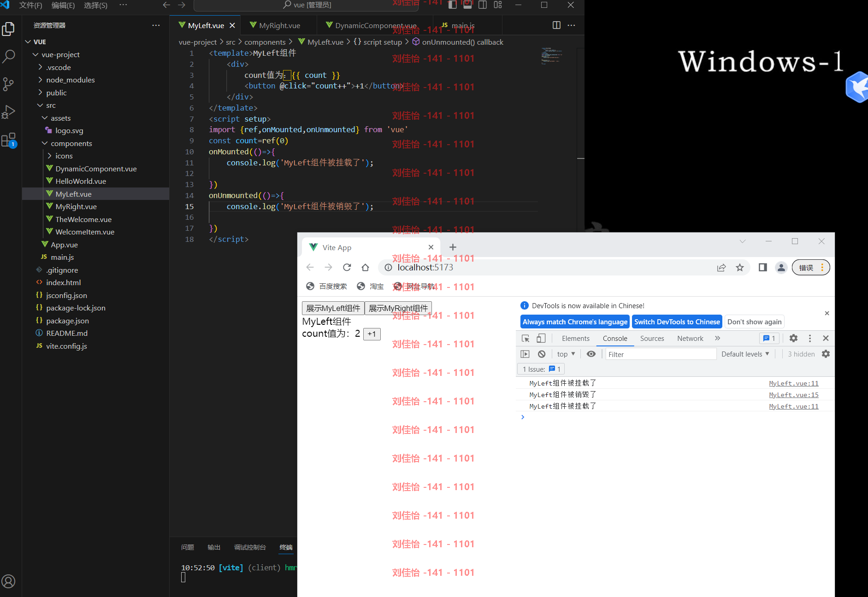
Task: Go to Chrome home page icon
Action: tap(366, 267)
